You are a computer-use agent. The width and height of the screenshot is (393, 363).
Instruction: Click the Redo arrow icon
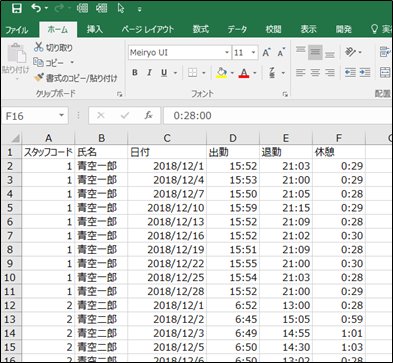click(59, 8)
